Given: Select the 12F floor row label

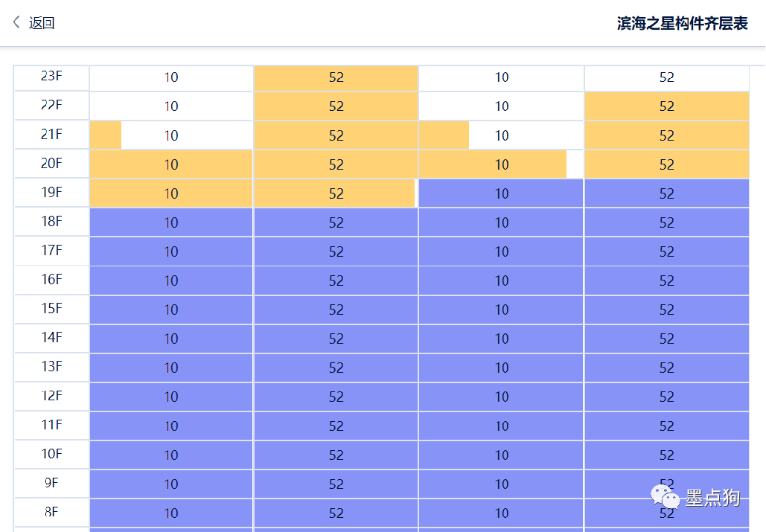Looking at the screenshot, I should pyautogui.click(x=51, y=396).
